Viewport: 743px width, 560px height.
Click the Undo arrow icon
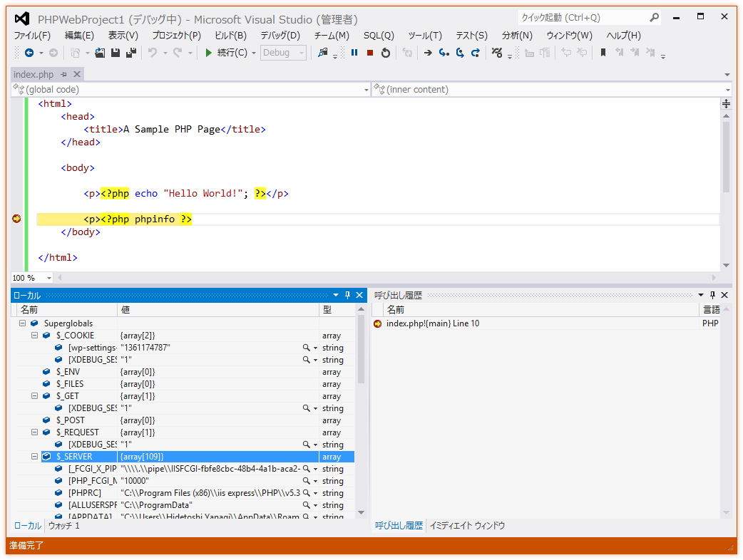(153, 53)
